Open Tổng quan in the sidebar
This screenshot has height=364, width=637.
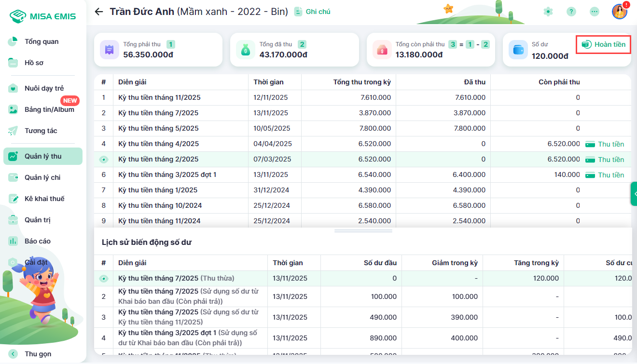coord(42,41)
